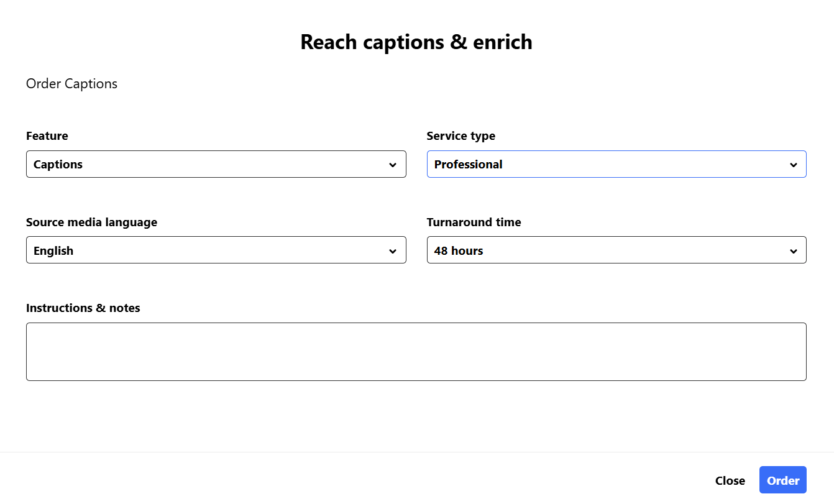834x504 pixels.
Task: Click the selected "48 hours" value text
Action: [459, 251]
